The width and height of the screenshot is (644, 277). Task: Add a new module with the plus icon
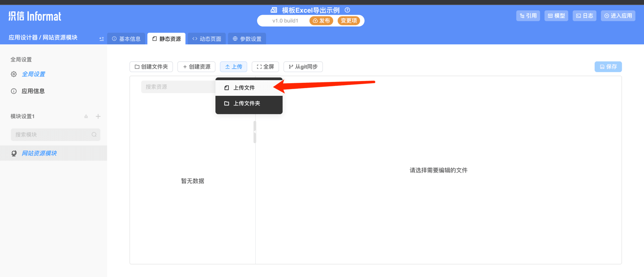[x=98, y=116]
